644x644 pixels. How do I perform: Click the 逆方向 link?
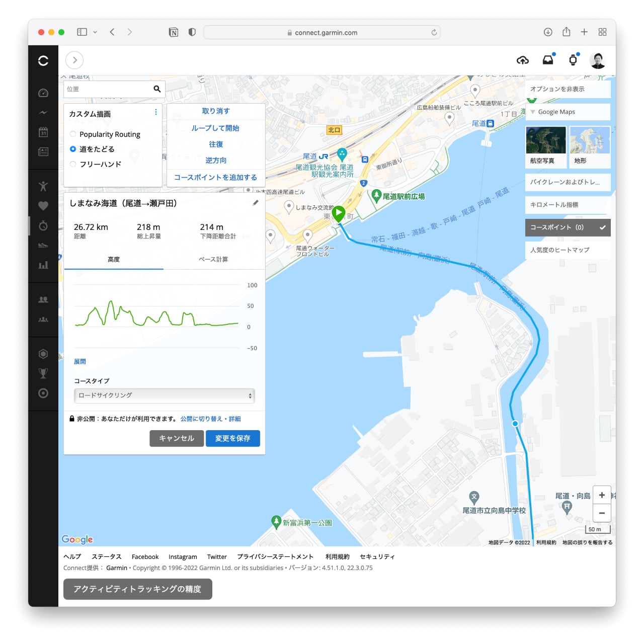coord(216,160)
